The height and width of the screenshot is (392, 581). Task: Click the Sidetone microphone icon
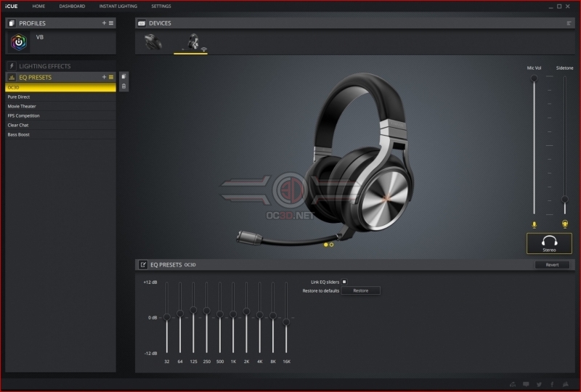tap(565, 224)
